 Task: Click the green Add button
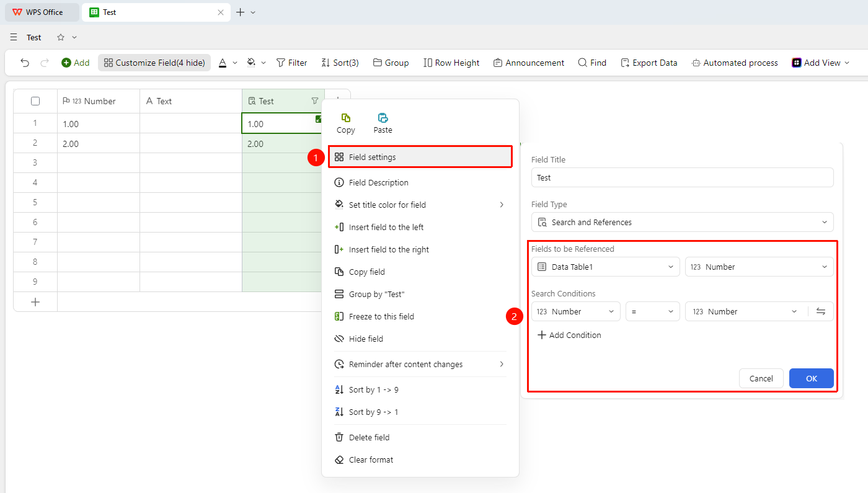[76, 63]
